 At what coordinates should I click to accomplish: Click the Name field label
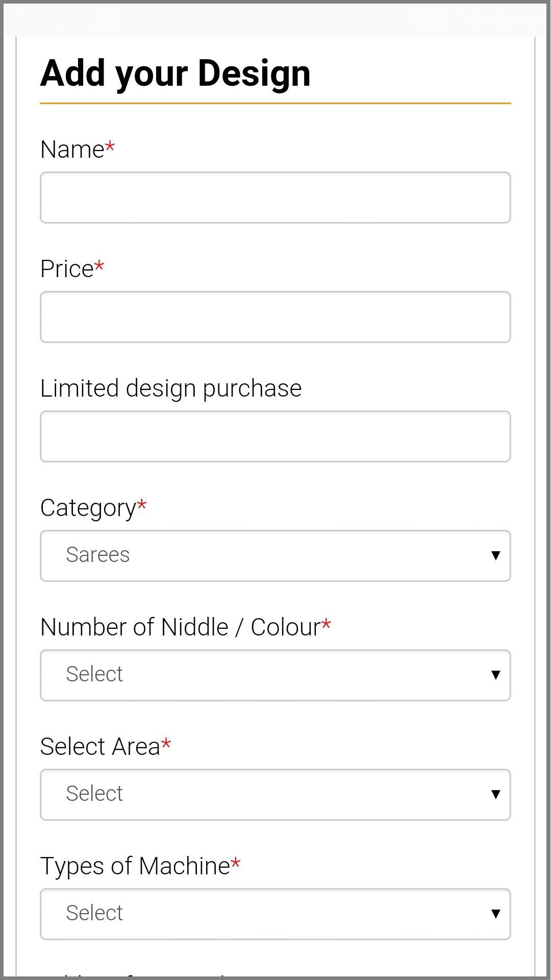coord(72,150)
